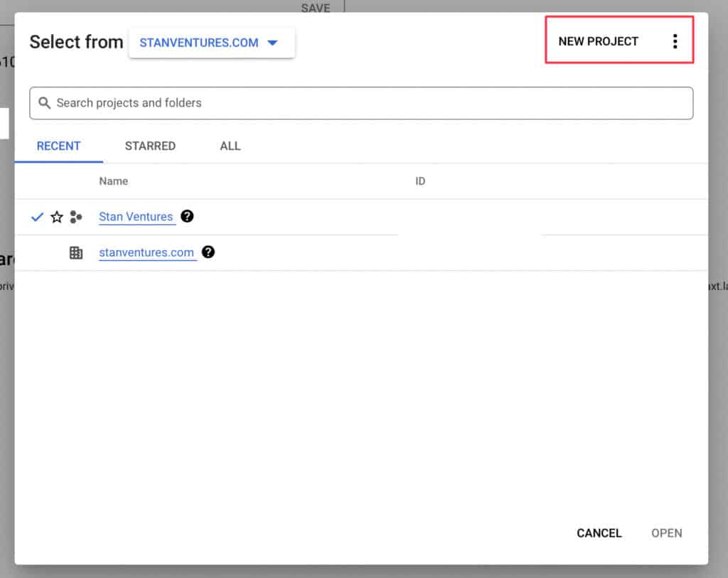The width and height of the screenshot is (728, 578).
Task: Star the Stan Ventures project
Action: [x=57, y=217]
